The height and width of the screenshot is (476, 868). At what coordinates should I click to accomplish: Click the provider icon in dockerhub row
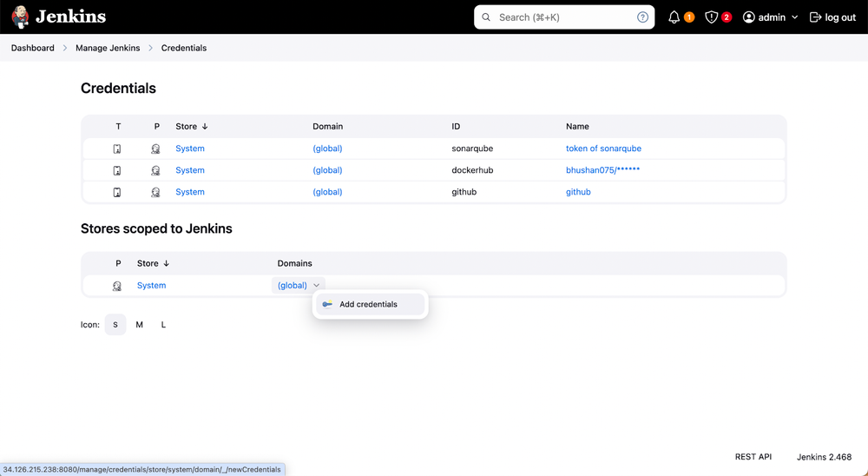tap(155, 170)
